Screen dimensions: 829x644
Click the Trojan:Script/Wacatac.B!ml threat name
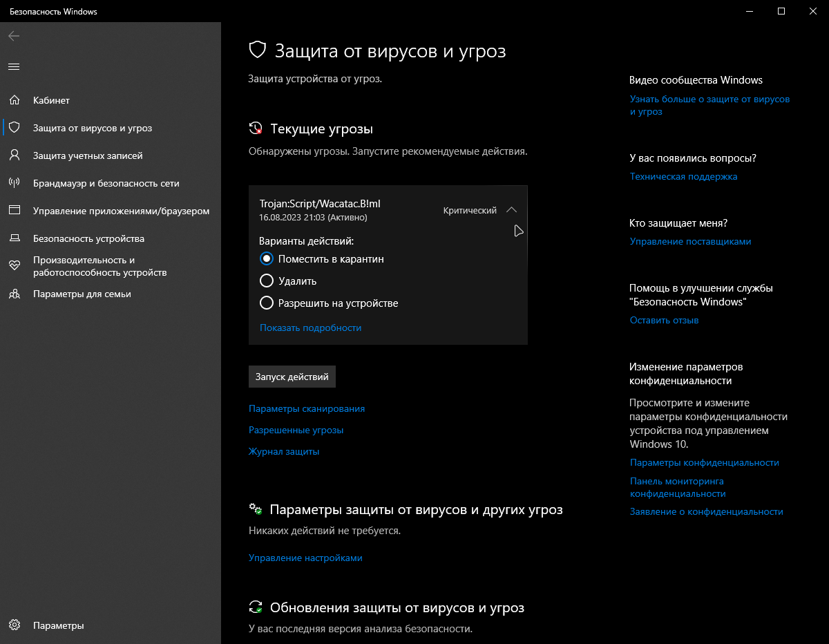321,203
